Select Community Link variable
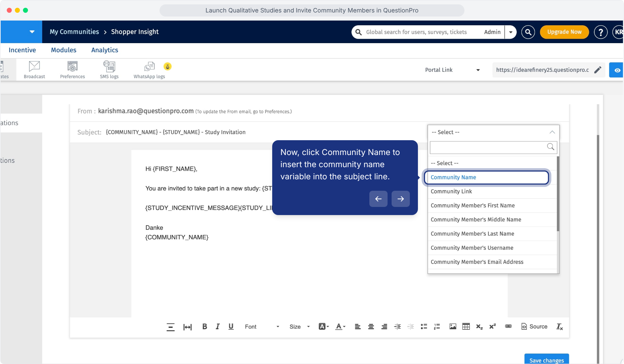624x364 pixels. tap(492, 191)
